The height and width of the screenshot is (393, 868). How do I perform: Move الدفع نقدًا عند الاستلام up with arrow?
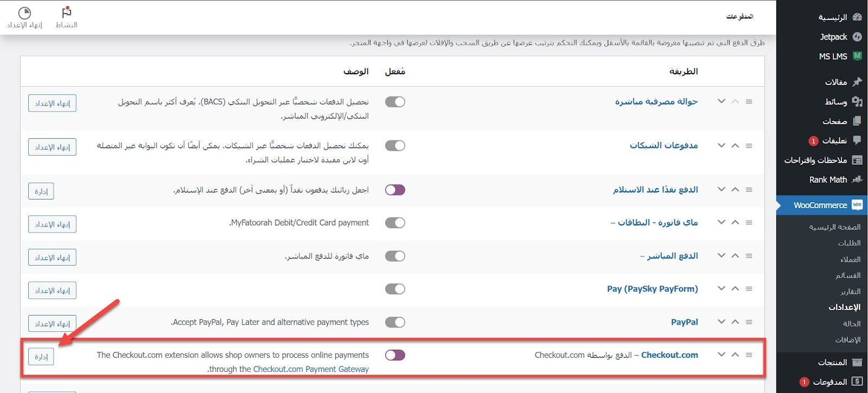[735, 190]
